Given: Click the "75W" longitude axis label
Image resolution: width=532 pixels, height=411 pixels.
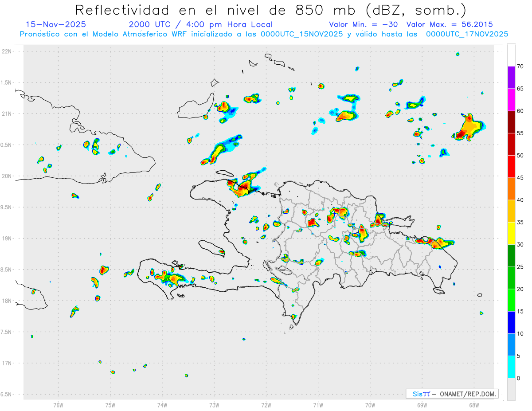Looking at the screenshot, I should point(110,405).
